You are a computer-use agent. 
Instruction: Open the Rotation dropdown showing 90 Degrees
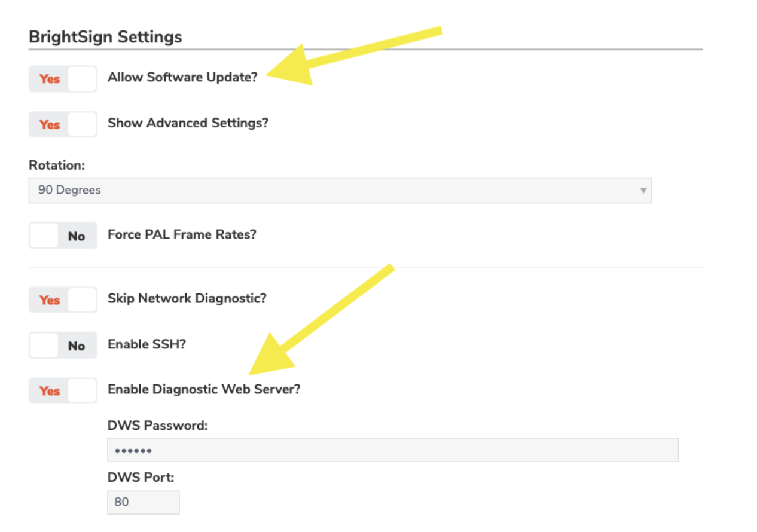click(x=340, y=190)
